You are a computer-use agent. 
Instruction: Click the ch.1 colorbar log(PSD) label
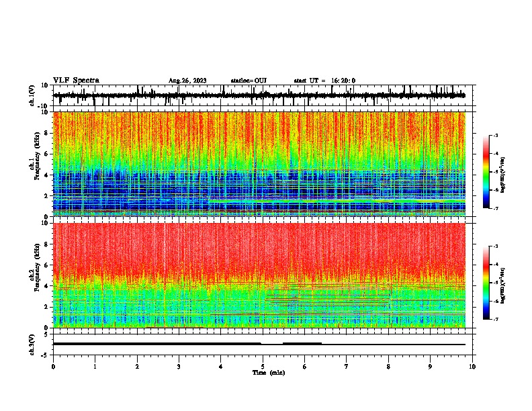tap(502, 175)
